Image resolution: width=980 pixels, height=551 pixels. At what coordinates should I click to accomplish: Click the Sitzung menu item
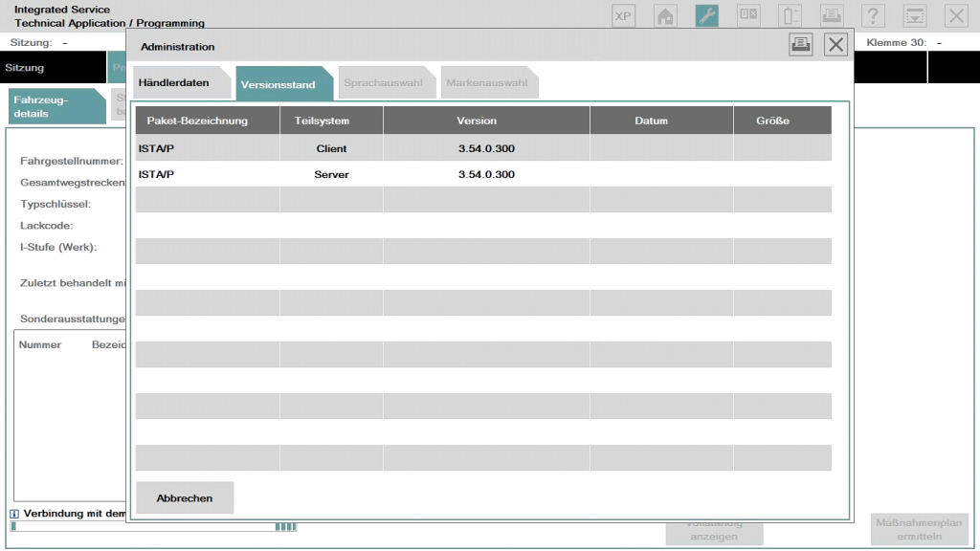tap(53, 68)
